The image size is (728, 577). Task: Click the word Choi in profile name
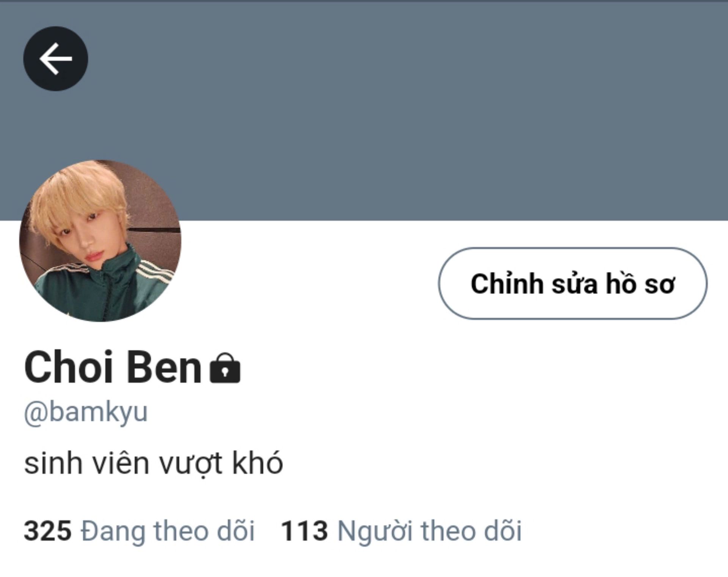click(x=69, y=367)
